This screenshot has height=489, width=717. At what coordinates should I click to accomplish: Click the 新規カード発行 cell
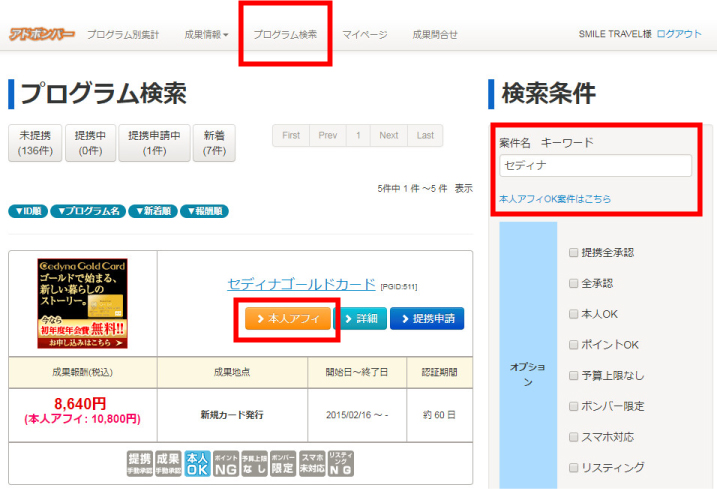[x=232, y=415]
